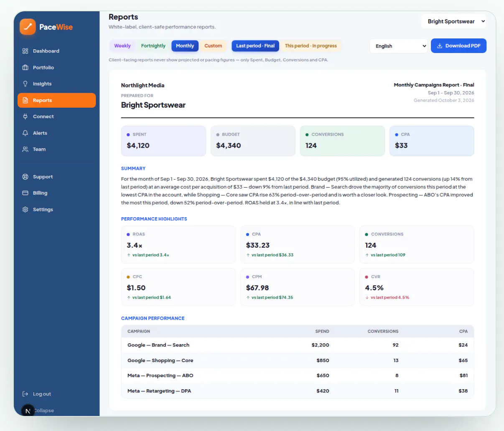The image size is (504, 431).
Task: Select the Custom report period
Action: (213, 46)
